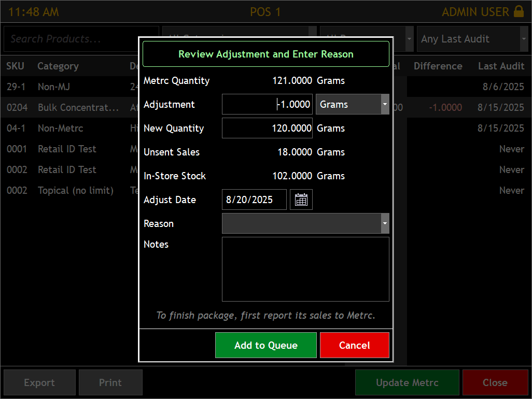
Task: Click the New Quantity input field
Action: coord(267,128)
